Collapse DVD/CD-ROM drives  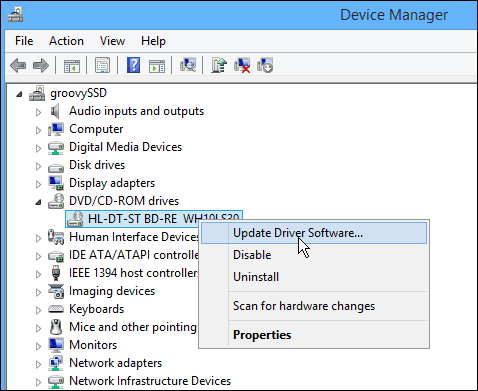point(39,202)
